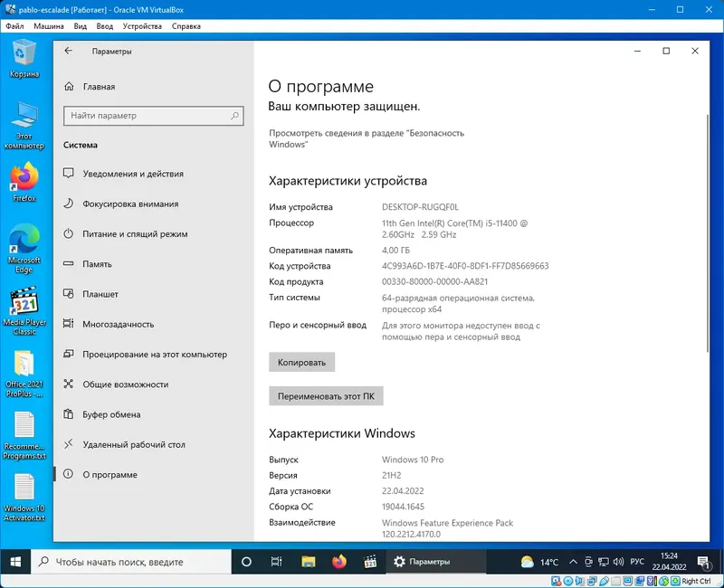
Task: Click the Settings page vertical scrollbar
Action: (707, 233)
